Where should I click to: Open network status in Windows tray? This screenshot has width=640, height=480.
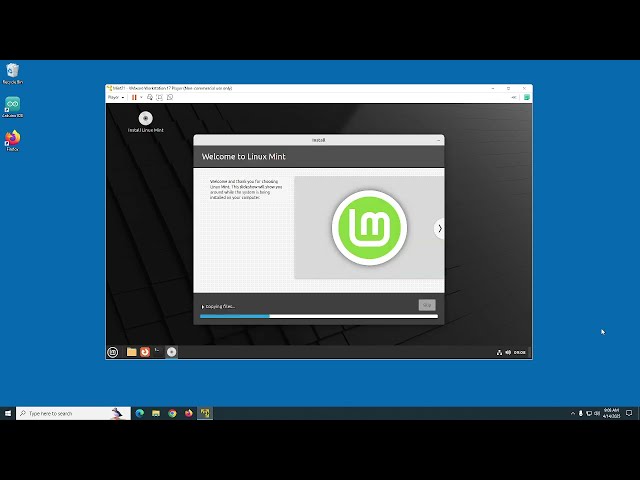pos(589,413)
